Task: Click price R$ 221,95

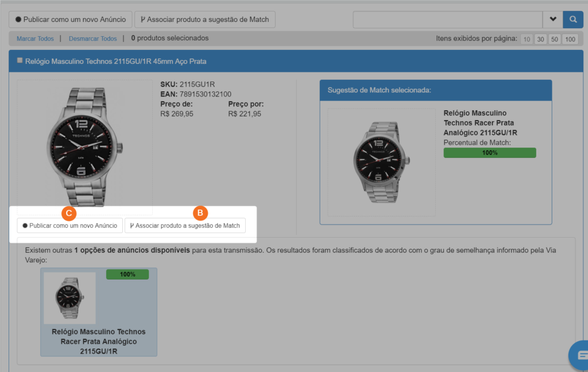Action: pos(245,114)
